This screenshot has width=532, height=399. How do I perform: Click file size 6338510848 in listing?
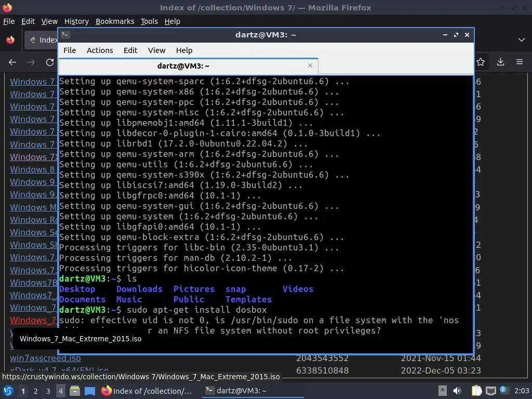pos(322,370)
